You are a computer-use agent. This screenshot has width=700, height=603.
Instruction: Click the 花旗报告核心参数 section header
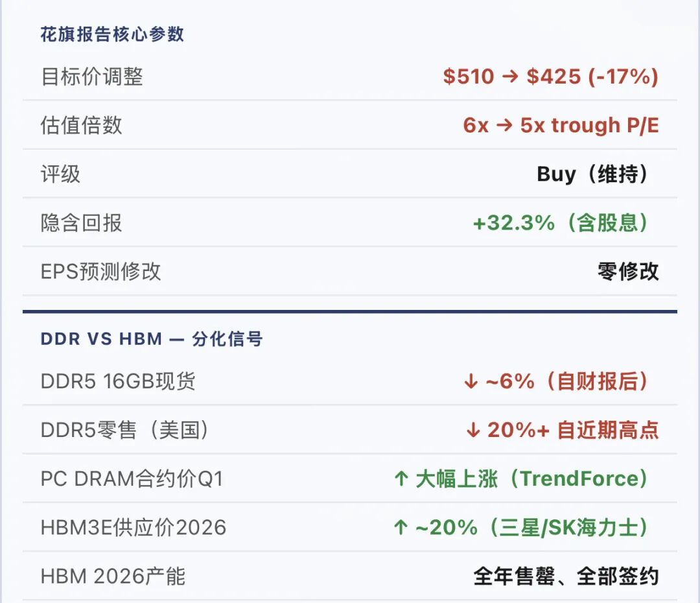tap(112, 34)
